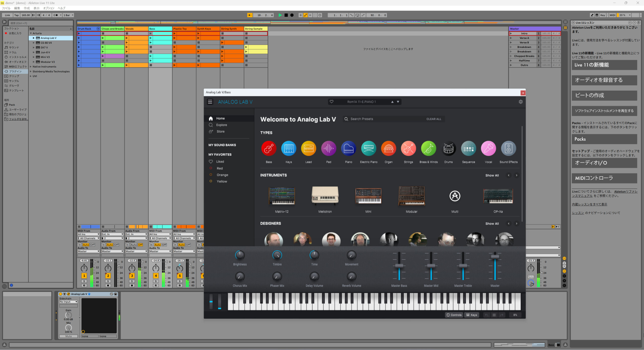The width and height of the screenshot is (644, 350).
Task: Open the Matrix-12 instrument thumbnail
Action: (282, 196)
